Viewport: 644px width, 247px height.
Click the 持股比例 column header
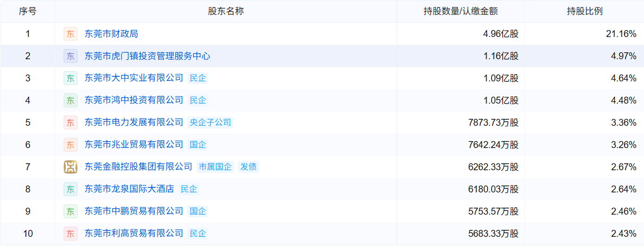(584, 12)
